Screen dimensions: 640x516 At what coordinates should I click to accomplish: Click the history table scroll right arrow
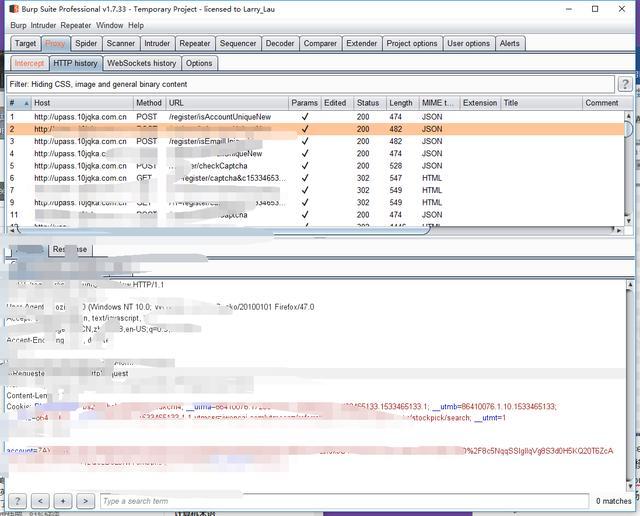tap(619, 231)
